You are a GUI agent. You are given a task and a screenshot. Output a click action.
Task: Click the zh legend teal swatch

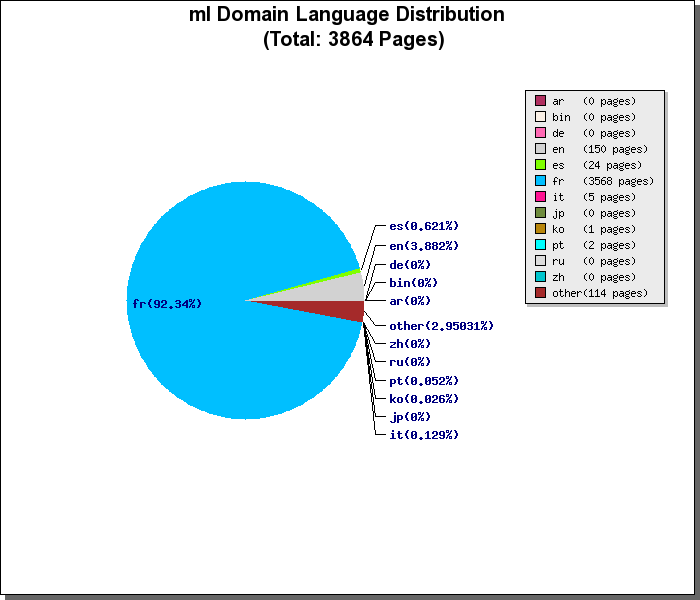tap(540, 277)
